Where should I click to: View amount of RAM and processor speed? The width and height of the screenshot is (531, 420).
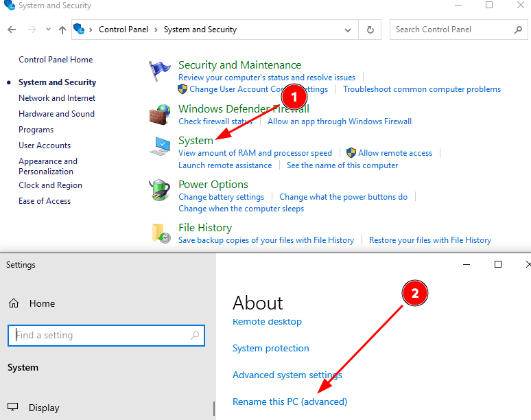[x=255, y=153]
